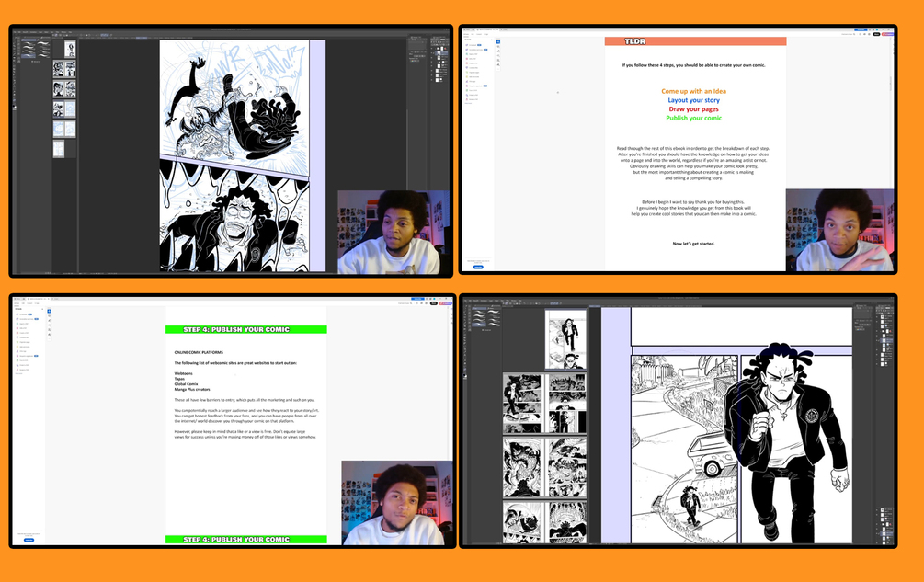Screen dimensions: 924x582
Task: Click the 'Layout your story' blue text
Action: [693, 100]
